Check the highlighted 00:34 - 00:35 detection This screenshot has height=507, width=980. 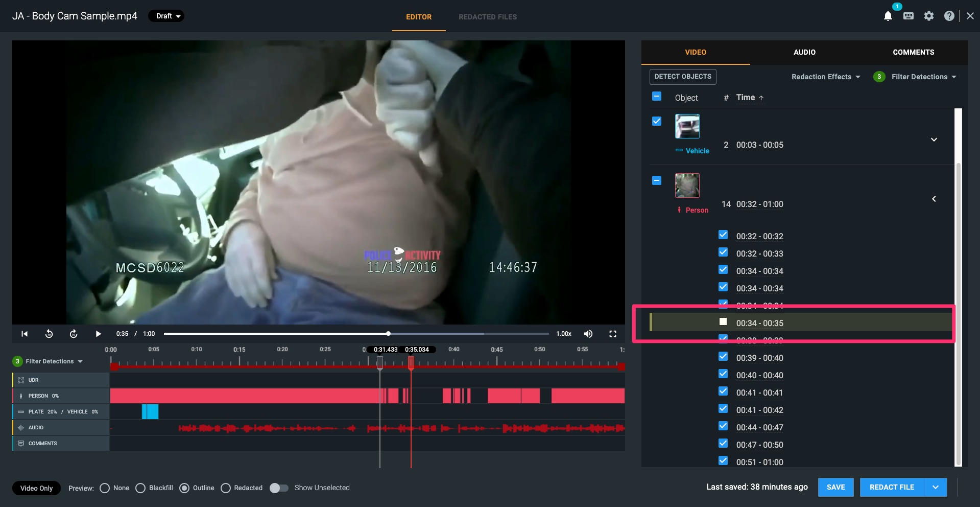(x=723, y=321)
